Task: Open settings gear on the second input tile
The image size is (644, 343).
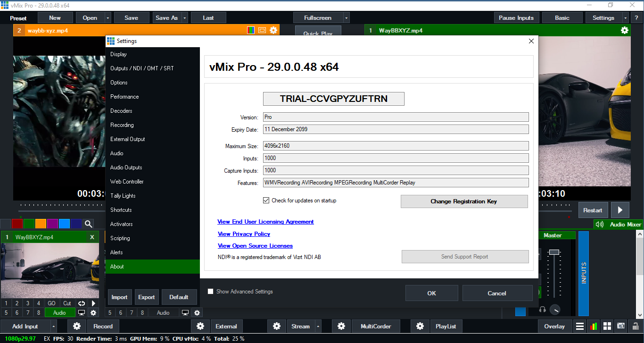Action: click(x=197, y=312)
